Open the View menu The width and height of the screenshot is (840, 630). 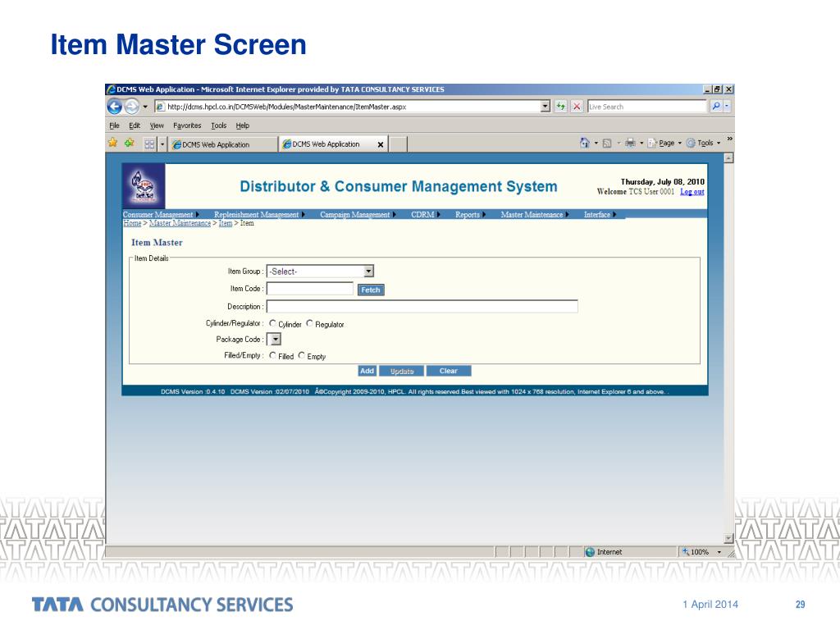click(157, 126)
